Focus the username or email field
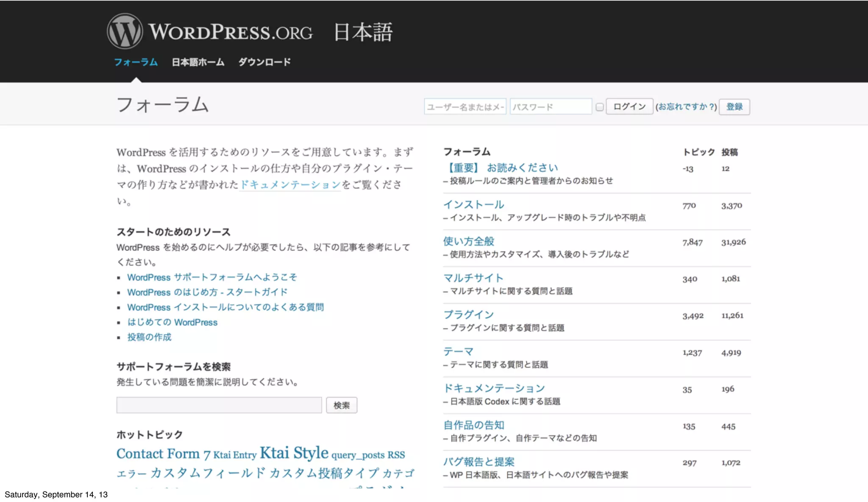This screenshot has width=868, height=502. [x=465, y=107]
